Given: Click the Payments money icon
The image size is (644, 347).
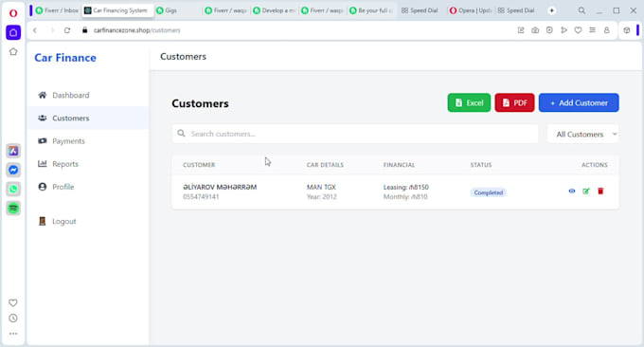Looking at the screenshot, I should [x=43, y=141].
